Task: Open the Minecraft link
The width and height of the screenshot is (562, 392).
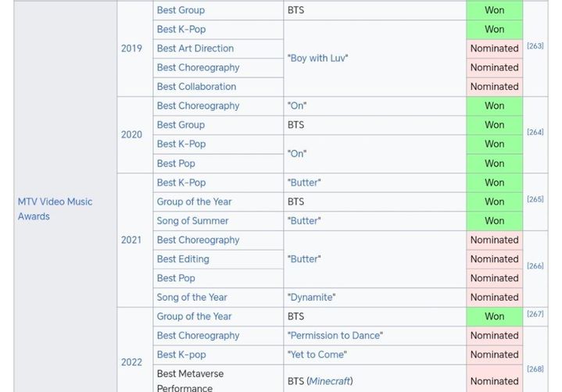Action: (x=329, y=381)
